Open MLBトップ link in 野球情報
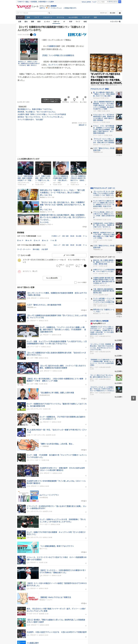Image resolution: width=138 pixels, height=644 pixels. point(57,245)
